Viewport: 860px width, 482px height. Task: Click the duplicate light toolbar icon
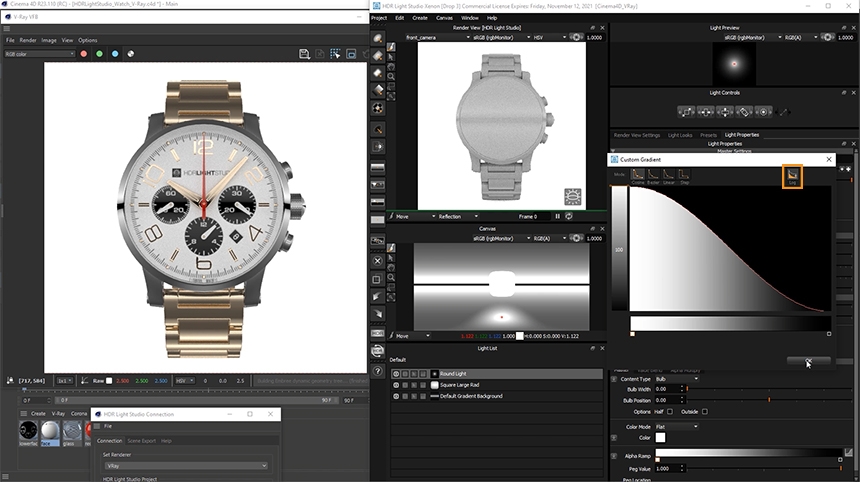tap(377, 280)
